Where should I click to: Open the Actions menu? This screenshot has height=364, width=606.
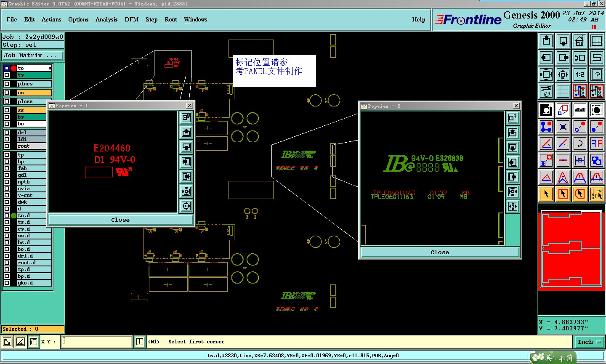point(51,19)
